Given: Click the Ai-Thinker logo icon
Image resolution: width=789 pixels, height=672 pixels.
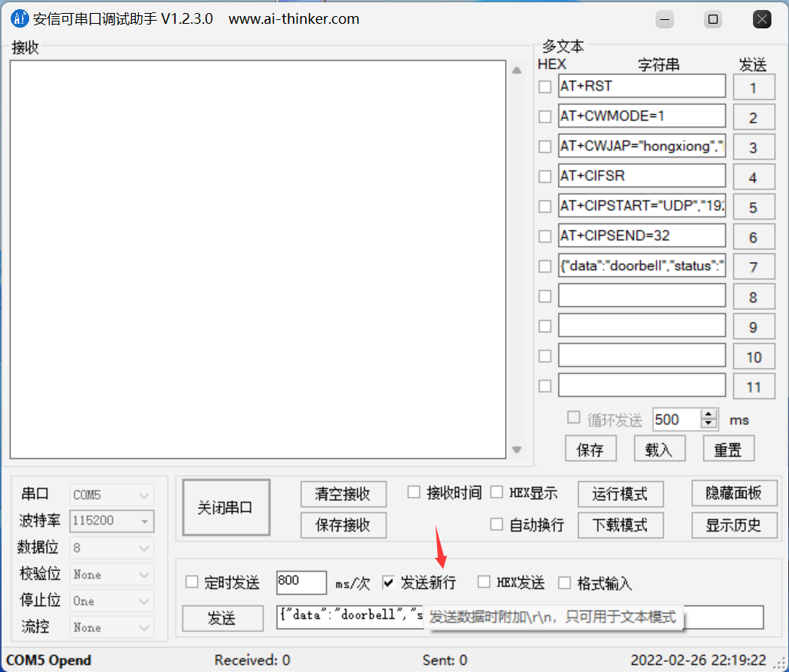Looking at the screenshot, I should tap(19, 18).
